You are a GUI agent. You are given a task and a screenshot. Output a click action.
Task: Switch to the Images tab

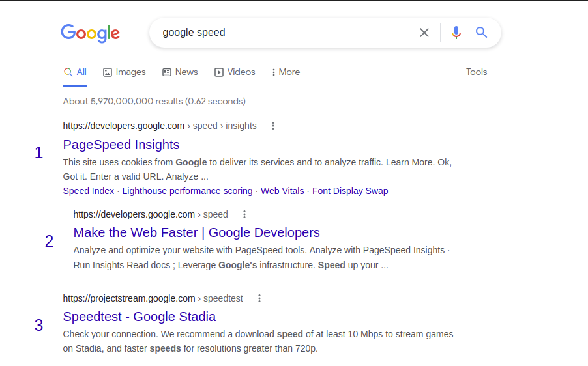pos(124,72)
